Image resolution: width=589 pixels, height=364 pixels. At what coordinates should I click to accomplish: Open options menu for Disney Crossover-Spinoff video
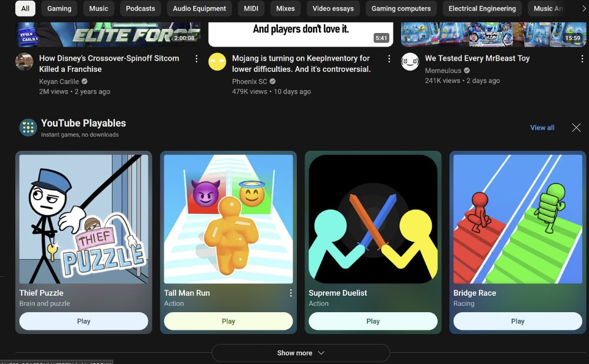click(196, 58)
